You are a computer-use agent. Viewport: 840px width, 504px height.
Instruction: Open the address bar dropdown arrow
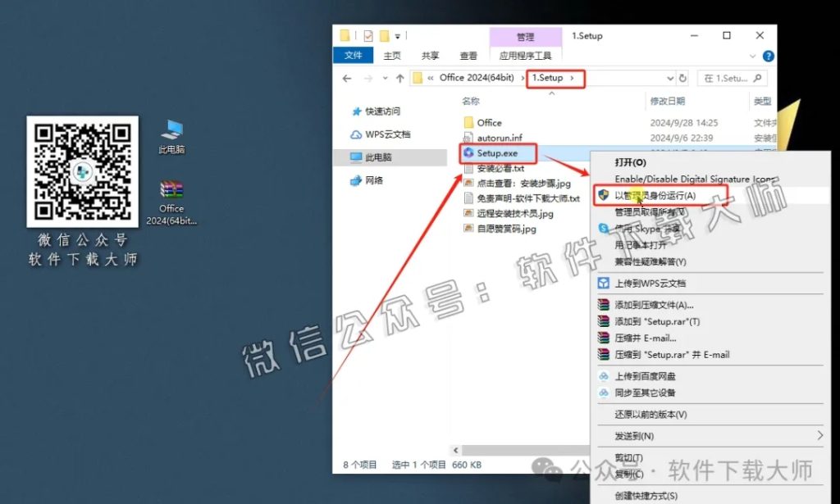[x=670, y=77]
